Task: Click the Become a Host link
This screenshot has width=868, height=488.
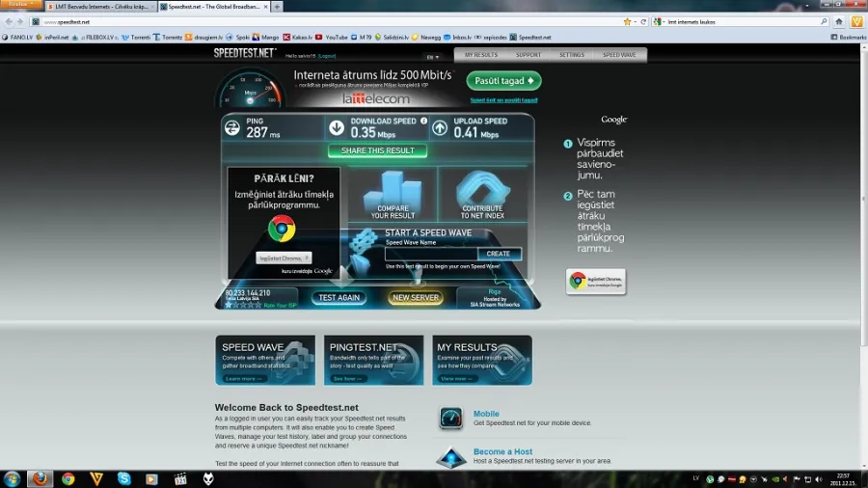Action: (x=502, y=451)
